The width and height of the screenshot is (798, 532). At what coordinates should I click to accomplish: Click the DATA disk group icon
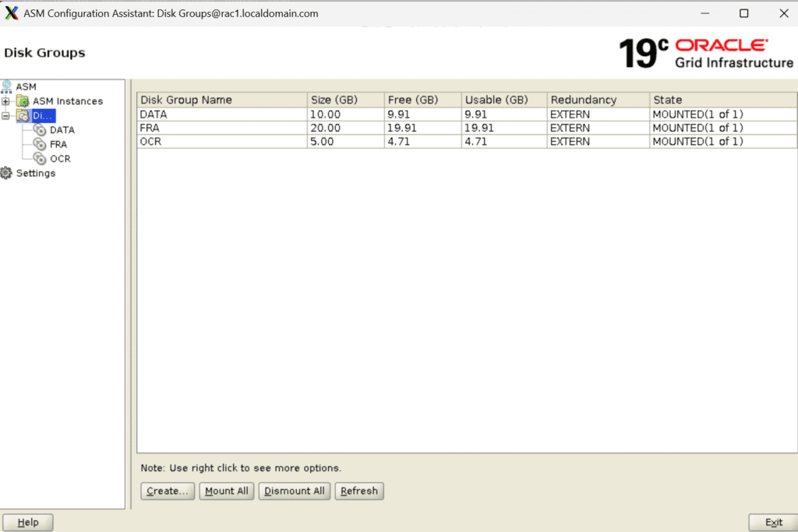[x=40, y=130]
